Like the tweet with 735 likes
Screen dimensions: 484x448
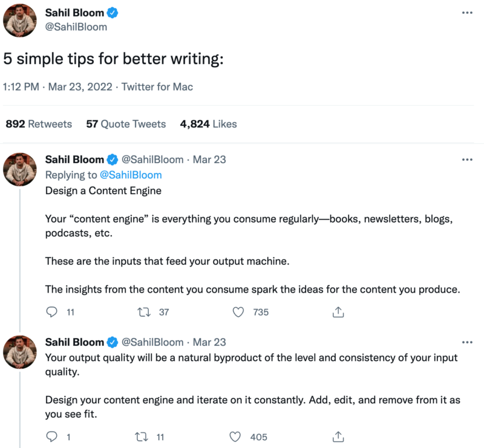[x=238, y=312]
